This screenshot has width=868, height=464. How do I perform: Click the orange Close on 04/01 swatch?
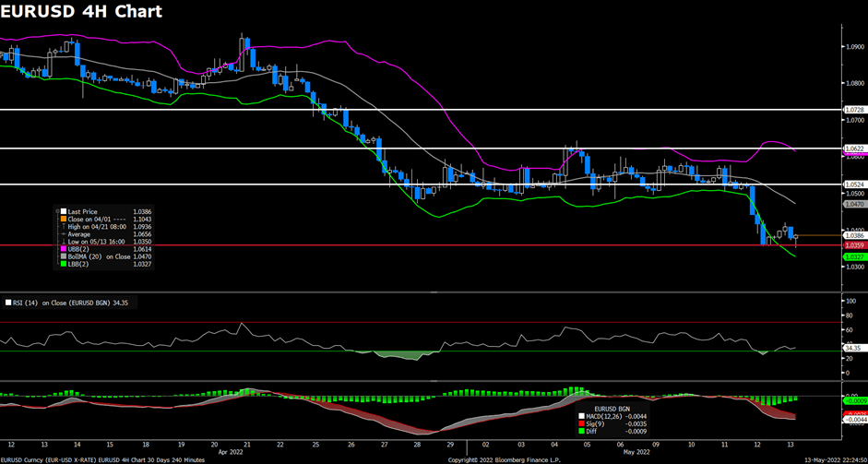click(x=64, y=219)
